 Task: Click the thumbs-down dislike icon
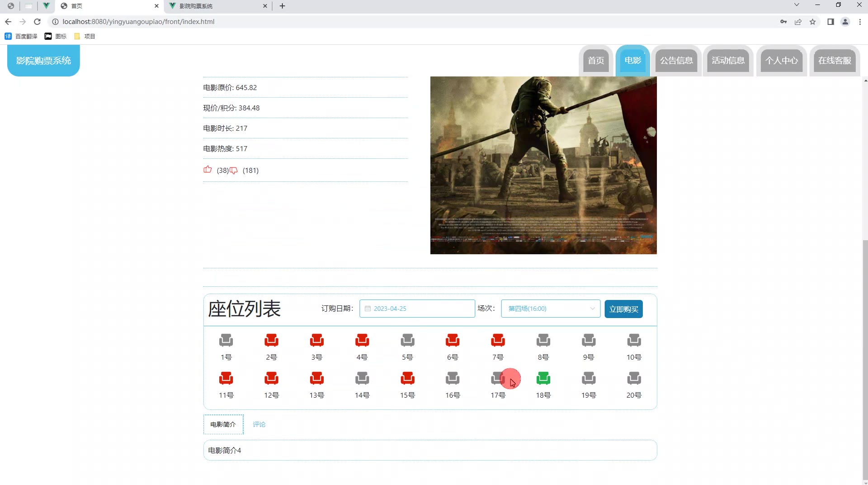tap(234, 171)
